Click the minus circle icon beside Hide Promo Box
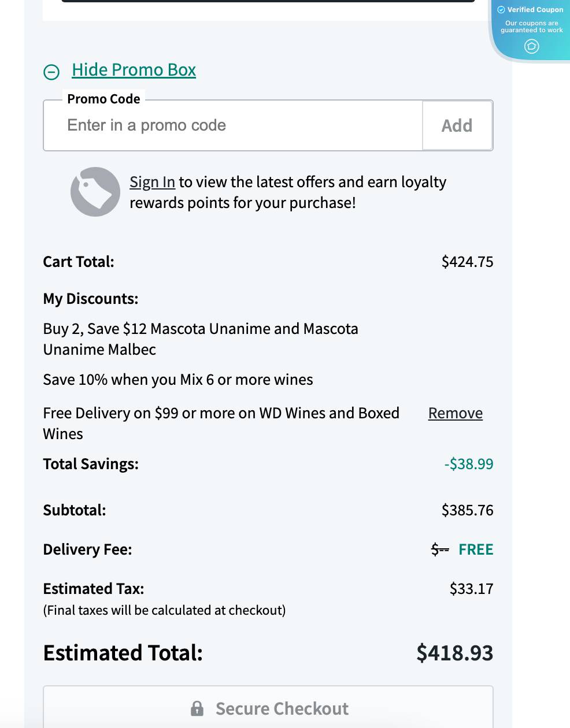This screenshot has height=728, width=570. (x=51, y=72)
